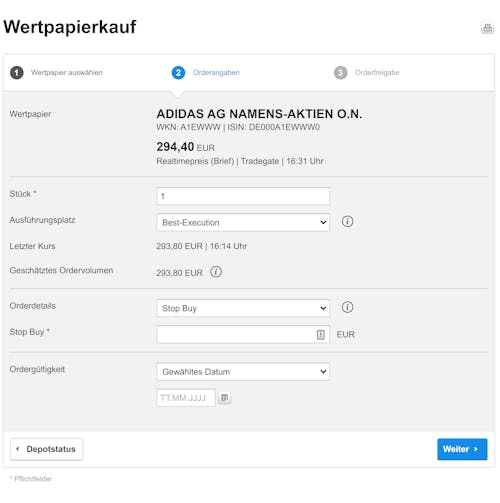Viewport: 500px width, 503px height.
Task: Open info icon beside Orderdetails dropdown
Action: click(x=347, y=307)
